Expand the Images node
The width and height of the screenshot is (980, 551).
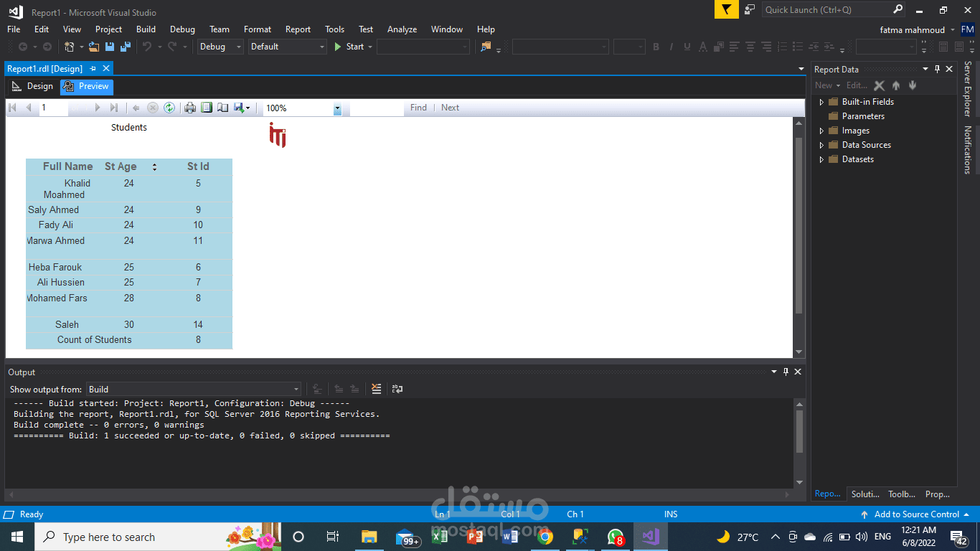pyautogui.click(x=821, y=131)
